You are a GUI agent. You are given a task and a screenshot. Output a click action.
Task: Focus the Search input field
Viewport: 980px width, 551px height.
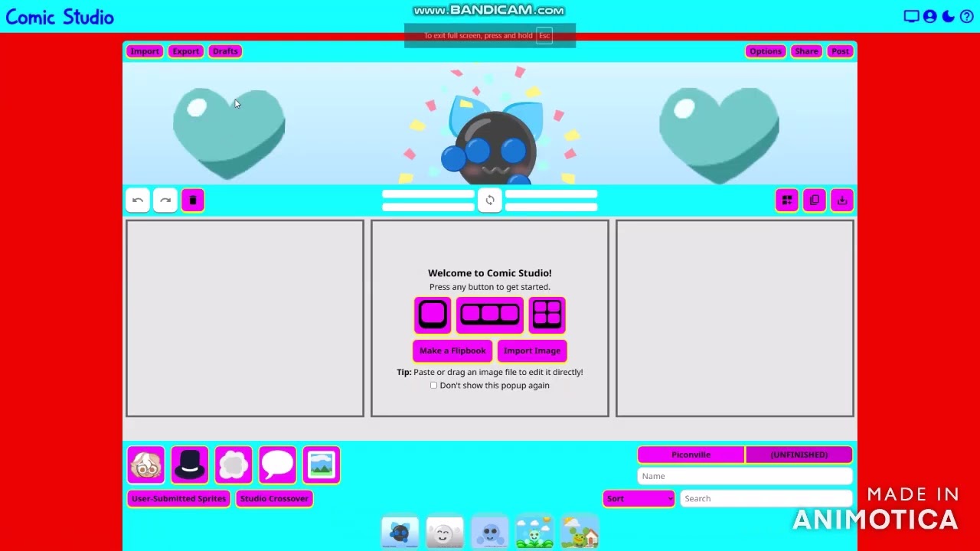tap(766, 499)
